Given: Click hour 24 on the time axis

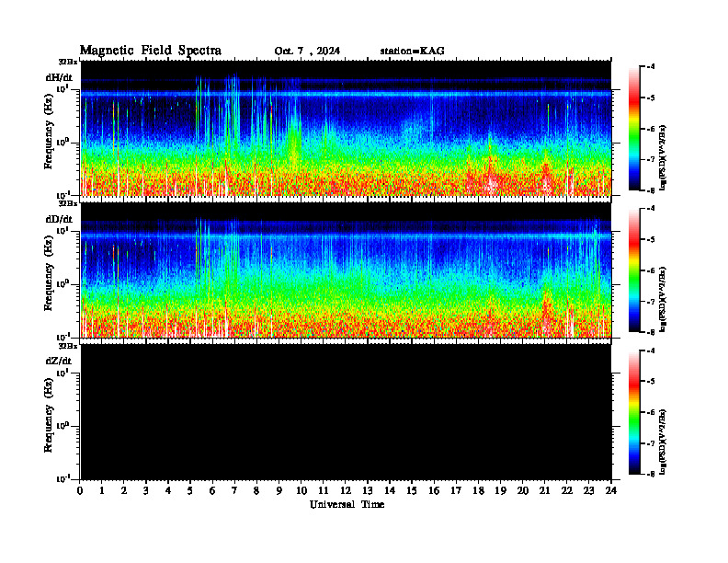Looking at the screenshot, I should pyautogui.click(x=611, y=491).
